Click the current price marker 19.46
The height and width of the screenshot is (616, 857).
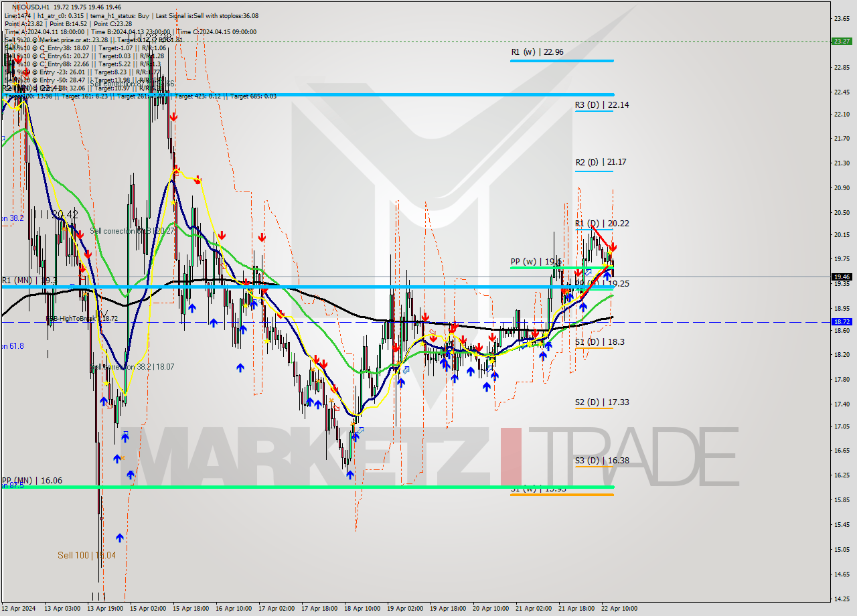(842, 277)
